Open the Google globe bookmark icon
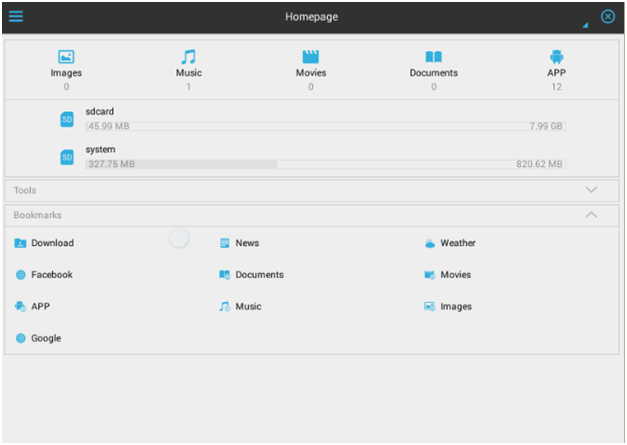The image size is (627, 445). click(20, 338)
